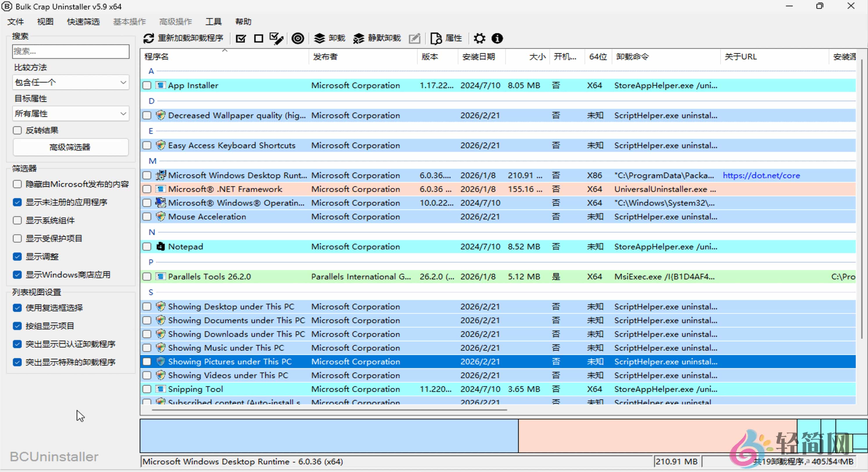The width and height of the screenshot is (868, 472).
Task: Open the 目标属性 all-properties dropdown
Action: tap(70, 113)
